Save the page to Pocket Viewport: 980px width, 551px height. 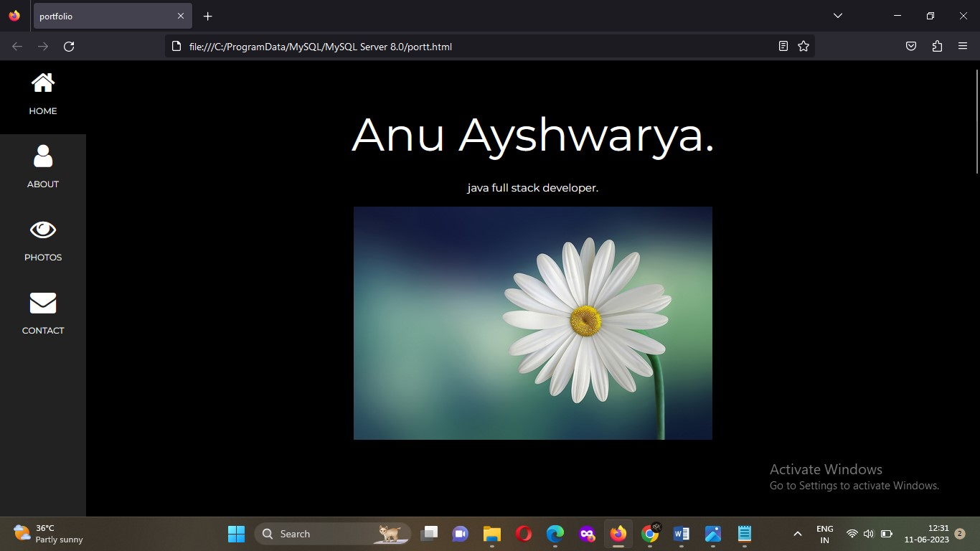(911, 46)
